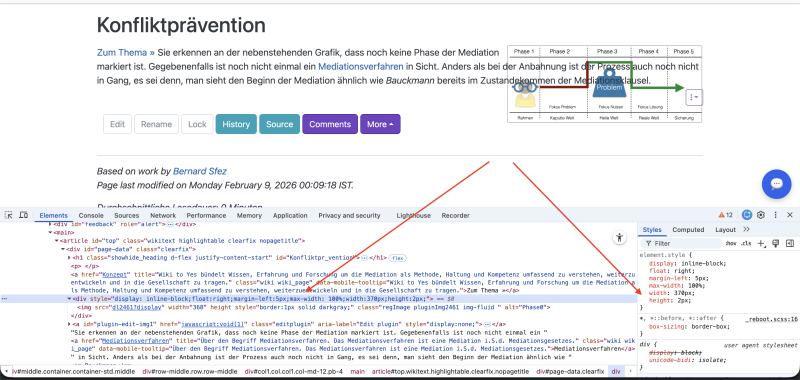This screenshot has width=800, height=380.
Task: Toggle the .cls class editor
Action: point(746,244)
